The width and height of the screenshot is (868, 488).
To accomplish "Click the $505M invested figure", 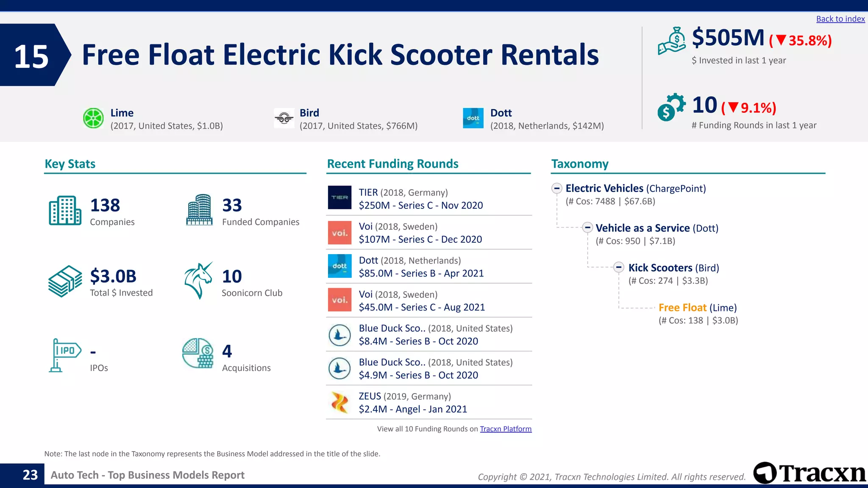I will tap(728, 38).
